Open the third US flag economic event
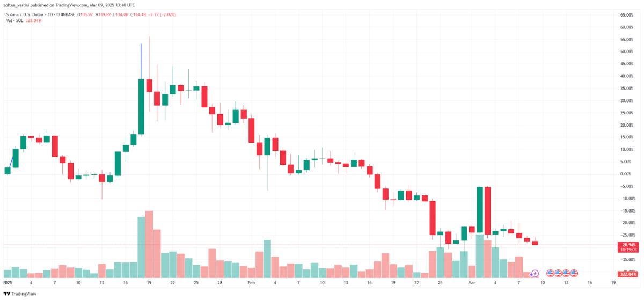Screen dimensions: 644x300 pos(566,273)
